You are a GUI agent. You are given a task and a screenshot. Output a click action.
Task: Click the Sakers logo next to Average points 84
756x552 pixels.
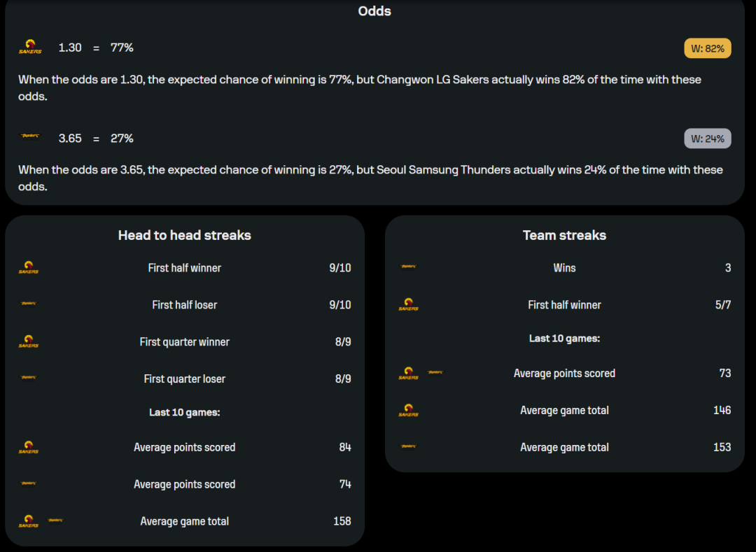(29, 447)
